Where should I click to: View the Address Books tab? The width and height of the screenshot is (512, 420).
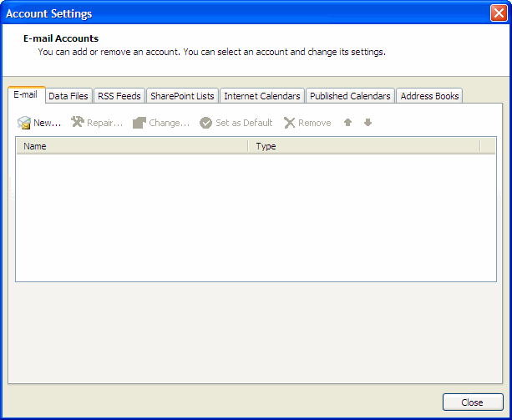click(429, 96)
